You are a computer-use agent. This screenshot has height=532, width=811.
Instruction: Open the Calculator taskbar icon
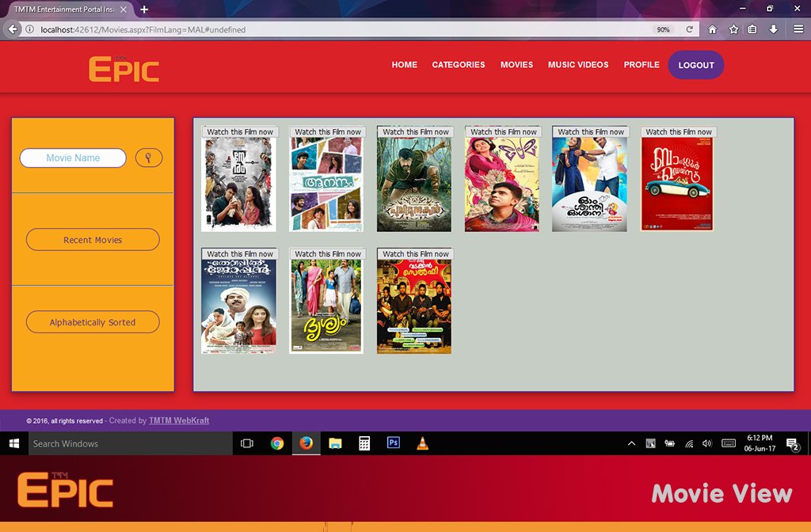point(364,443)
